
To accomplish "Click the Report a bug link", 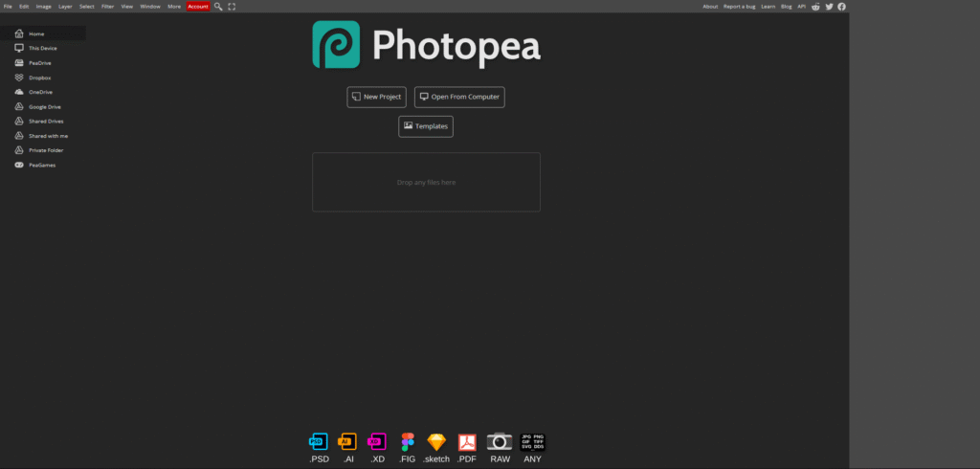I will click(739, 6).
